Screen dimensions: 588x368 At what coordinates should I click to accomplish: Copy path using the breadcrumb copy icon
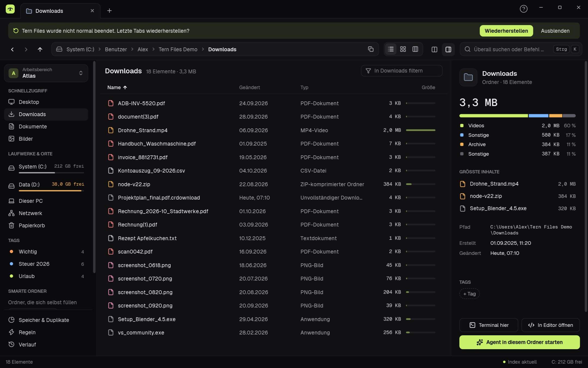pos(370,49)
